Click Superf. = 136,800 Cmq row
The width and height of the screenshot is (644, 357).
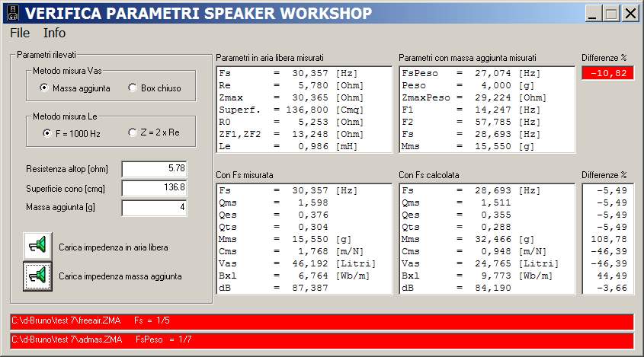point(291,110)
